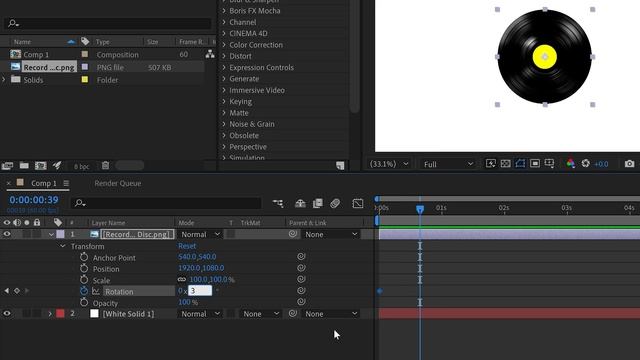The width and height of the screenshot is (640, 360).
Task: Take a snapshot with camera icon
Action: (629, 164)
